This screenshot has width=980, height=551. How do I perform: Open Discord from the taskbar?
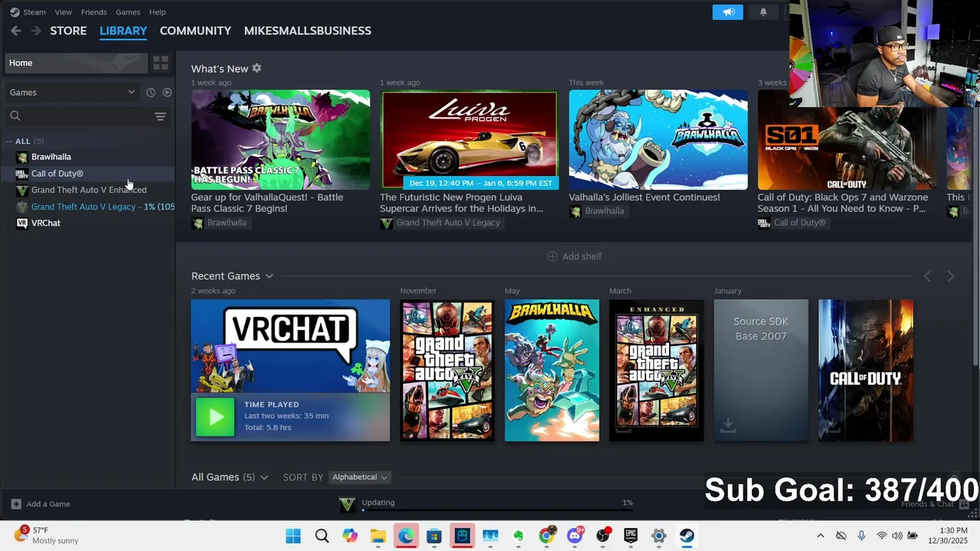click(575, 536)
